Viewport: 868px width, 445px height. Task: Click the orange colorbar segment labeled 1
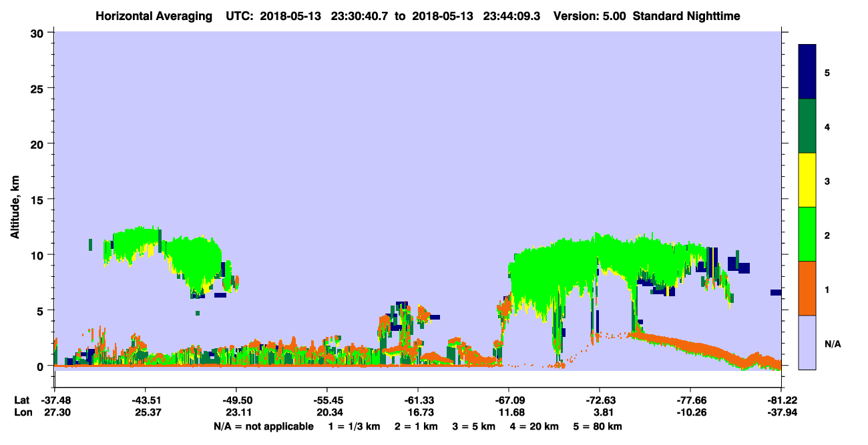point(807,288)
